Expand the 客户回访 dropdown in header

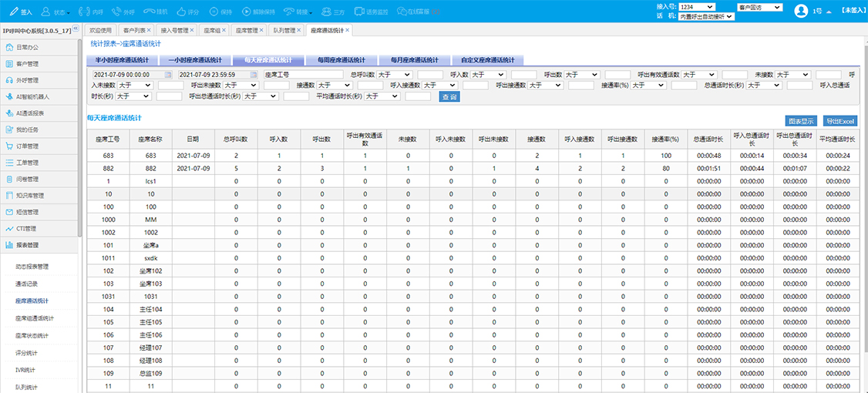[760, 7]
